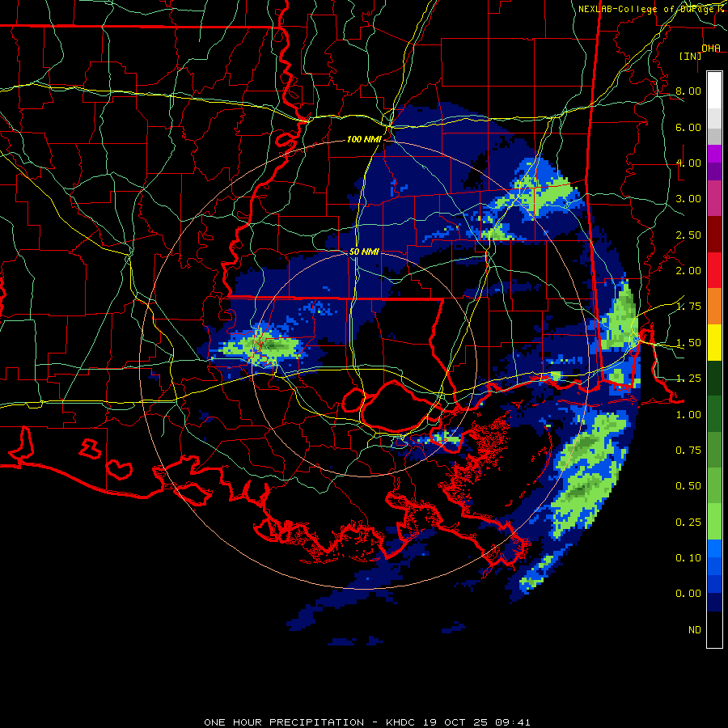Select the 0.75 legend value
Image resolution: width=728 pixels, height=728 pixels.
688,451
